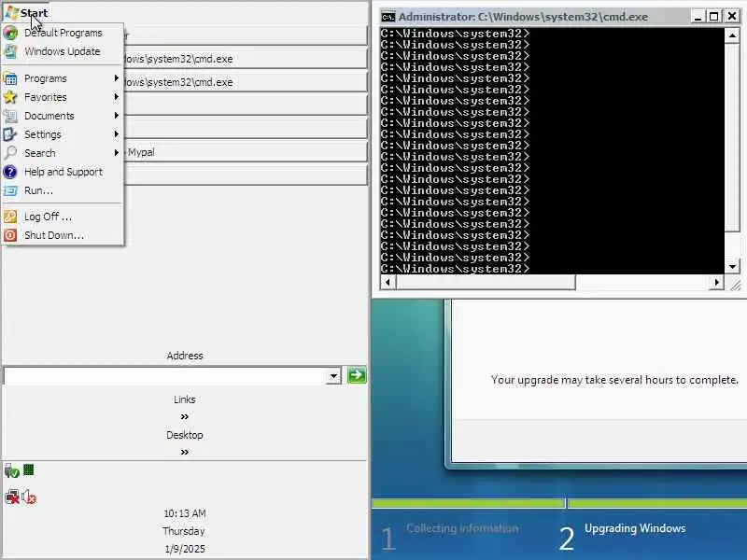Image resolution: width=747 pixels, height=560 pixels.
Task: Click the Log Off key icon
Action: tap(10, 217)
